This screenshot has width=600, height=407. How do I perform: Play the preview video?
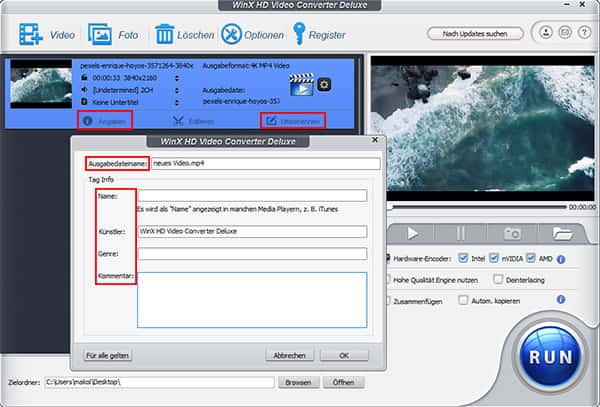pos(412,233)
